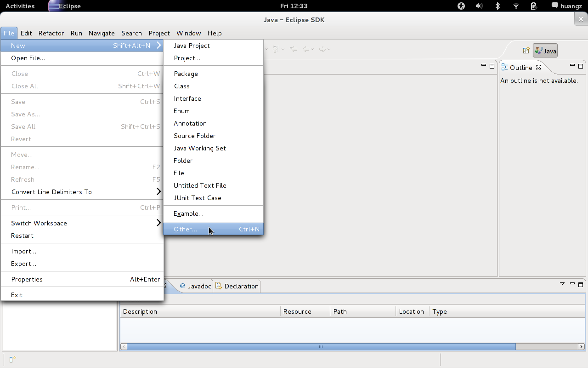Click the Description column header
The width and height of the screenshot is (588, 368).
pos(200,311)
